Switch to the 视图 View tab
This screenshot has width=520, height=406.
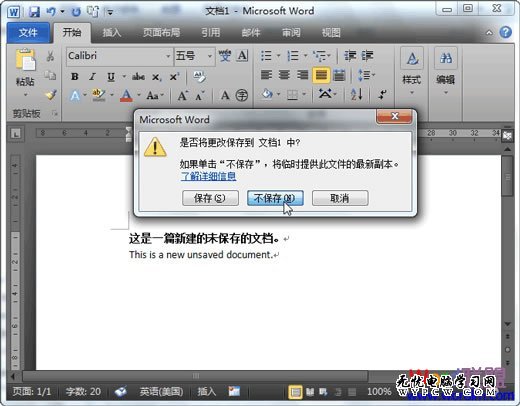pos(331,33)
